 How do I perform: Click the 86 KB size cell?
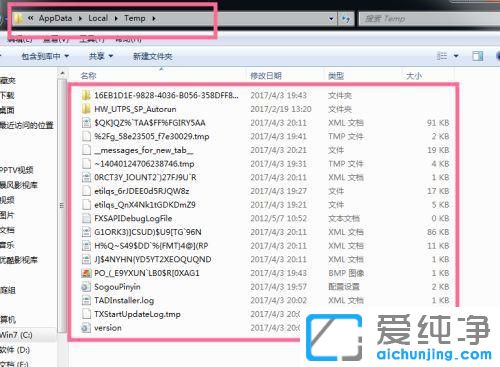438,232
